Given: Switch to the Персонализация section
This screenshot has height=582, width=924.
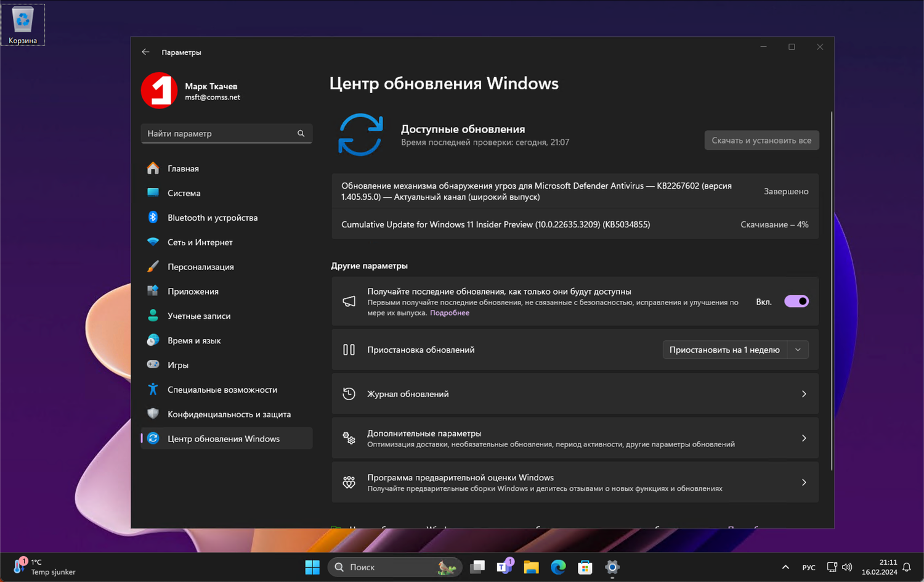Looking at the screenshot, I should (227, 267).
